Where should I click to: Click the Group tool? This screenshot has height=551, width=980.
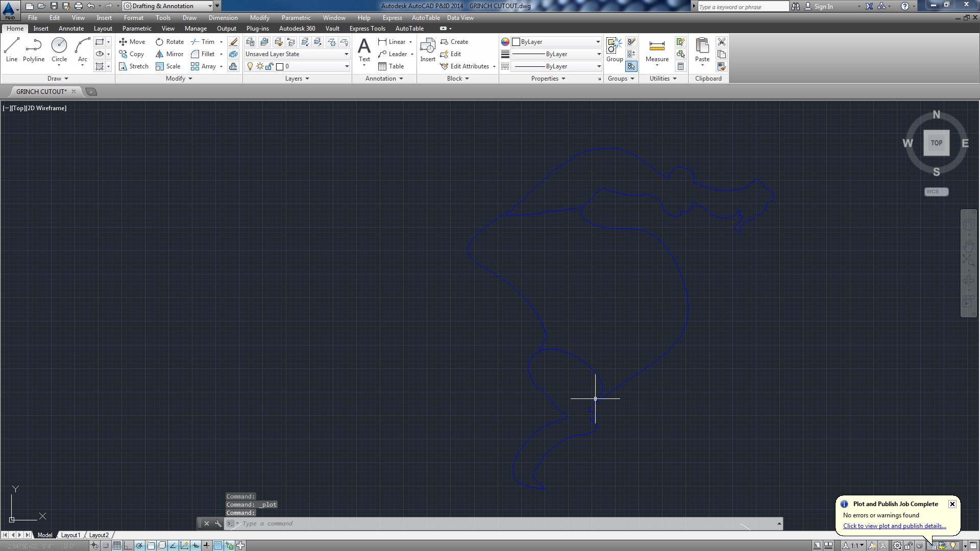click(615, 50)
